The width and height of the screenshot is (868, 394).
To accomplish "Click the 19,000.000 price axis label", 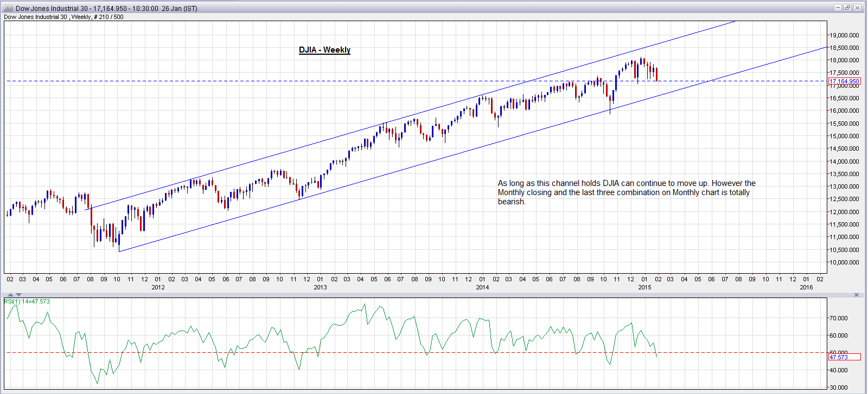I will [x=844, y=35].
